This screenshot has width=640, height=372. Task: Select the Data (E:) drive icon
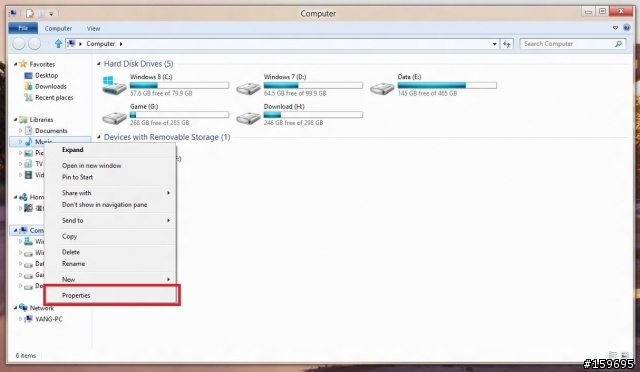[382, 88]
